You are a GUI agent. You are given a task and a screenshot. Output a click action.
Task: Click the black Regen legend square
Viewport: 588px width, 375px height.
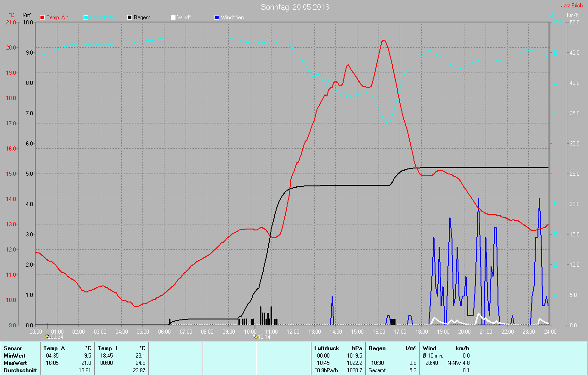[130, 17]
